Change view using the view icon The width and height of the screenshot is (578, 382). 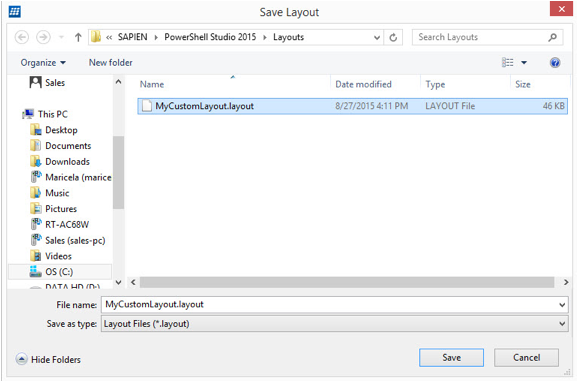[508, 62]
